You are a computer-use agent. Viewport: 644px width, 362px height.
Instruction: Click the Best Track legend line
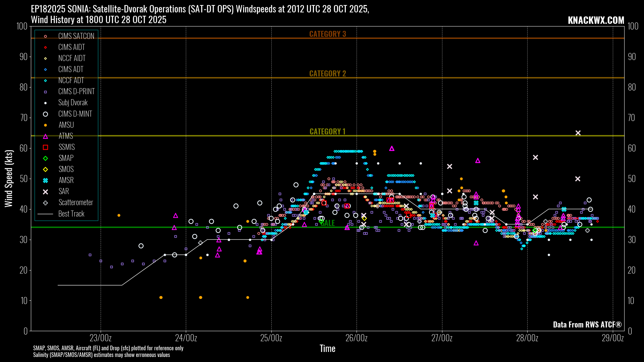point(46,214)
